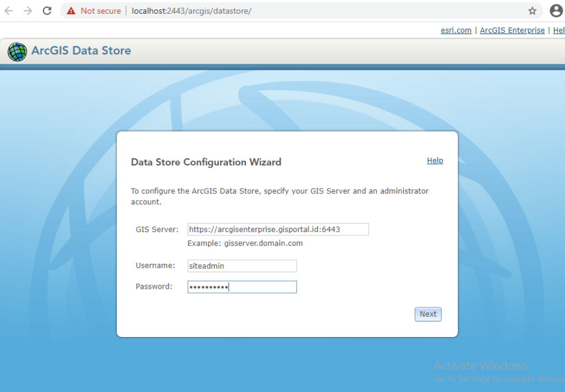Focus the Password input field
The width and height of the screenshot is (565, 392).
(x=242, y=287)
